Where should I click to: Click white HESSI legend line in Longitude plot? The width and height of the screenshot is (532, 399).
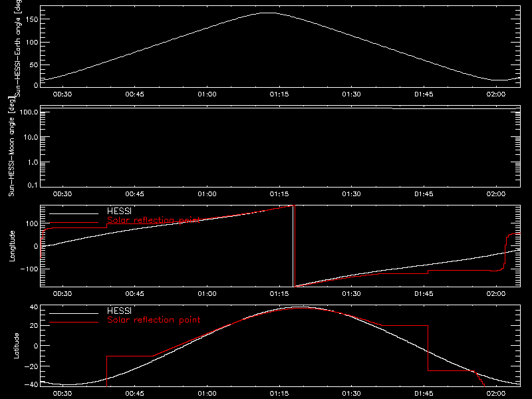pyautogui.click(x=74, y=213)
